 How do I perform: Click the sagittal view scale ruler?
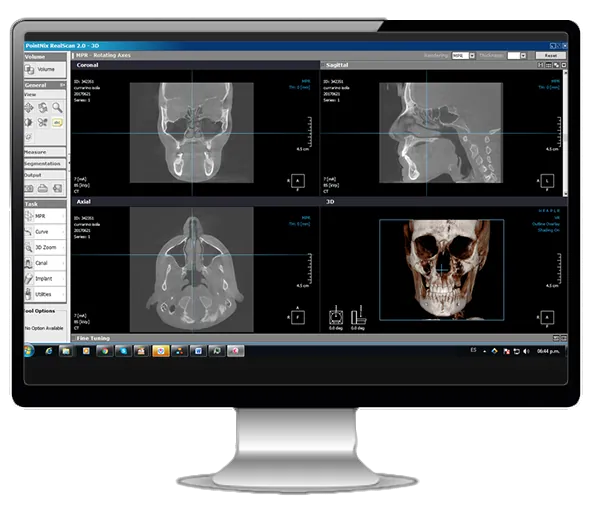[559, 132]
